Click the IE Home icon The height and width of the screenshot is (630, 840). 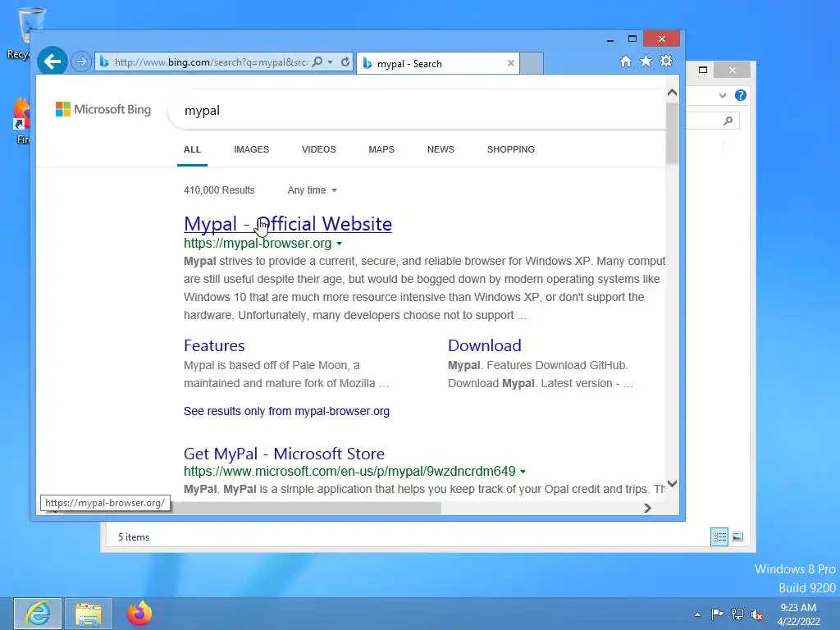click(x=626, y=62)
